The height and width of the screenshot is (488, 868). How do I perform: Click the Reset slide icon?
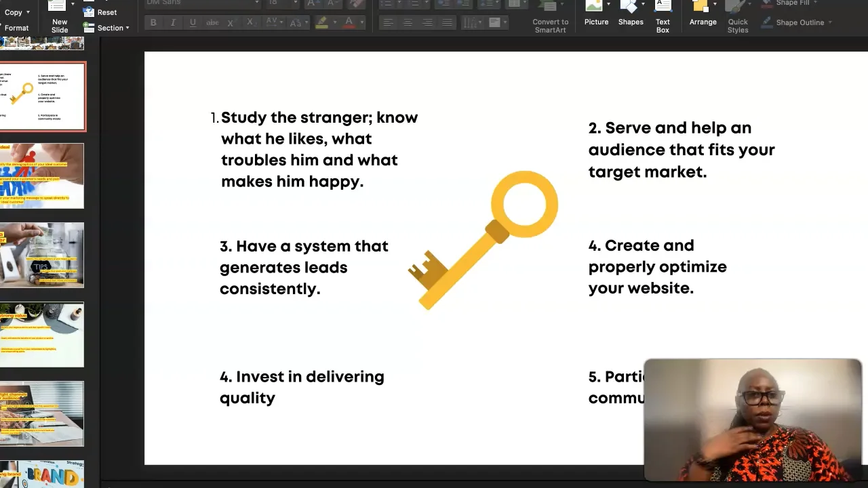(x=89, y=12)
